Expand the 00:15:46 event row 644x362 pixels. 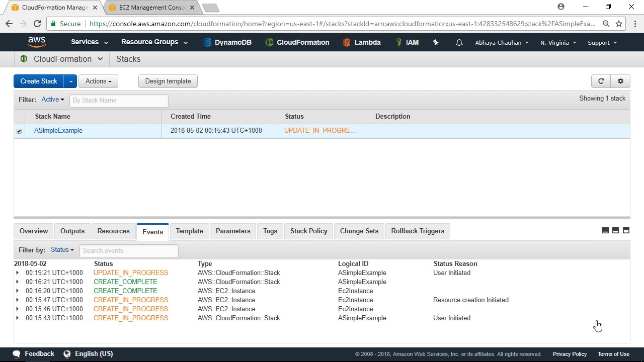click(18, 309)
